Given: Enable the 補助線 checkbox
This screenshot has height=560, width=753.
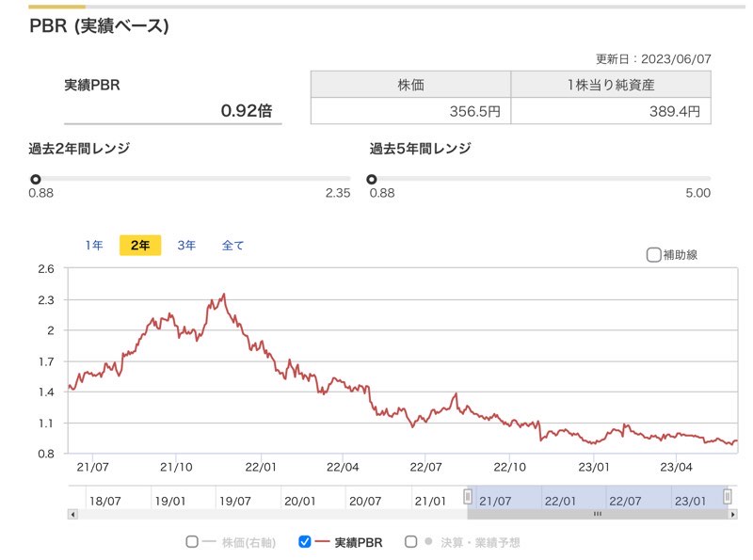Looking at the screenshot, I should tap(653, 254).
